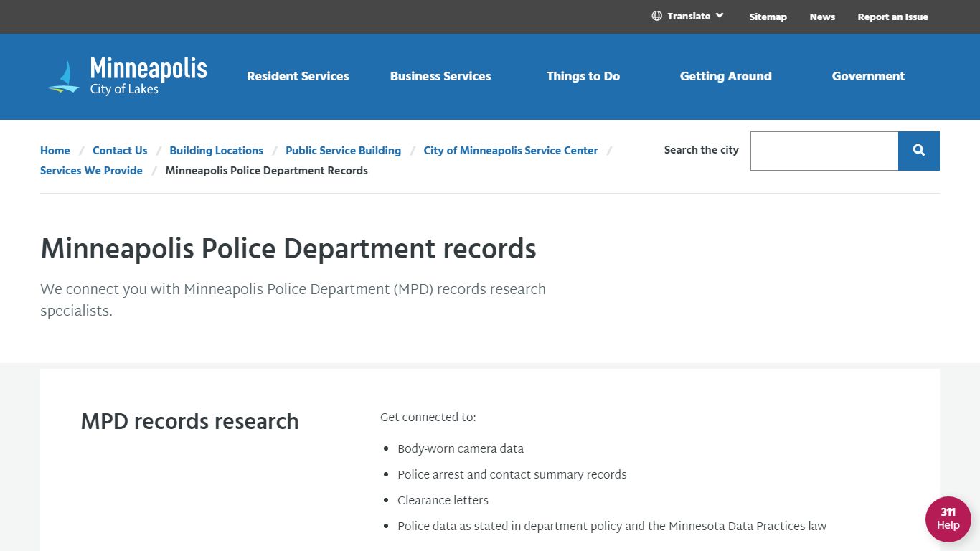This screenshot has height=551, width=980.
Task: Open the Business Services menu
Action: click(440, 76)
